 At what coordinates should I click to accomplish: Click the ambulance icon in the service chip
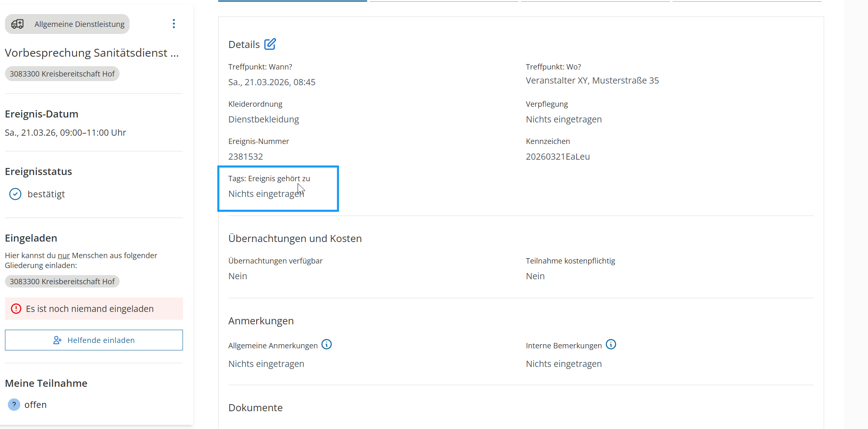[x=17, y=24]
